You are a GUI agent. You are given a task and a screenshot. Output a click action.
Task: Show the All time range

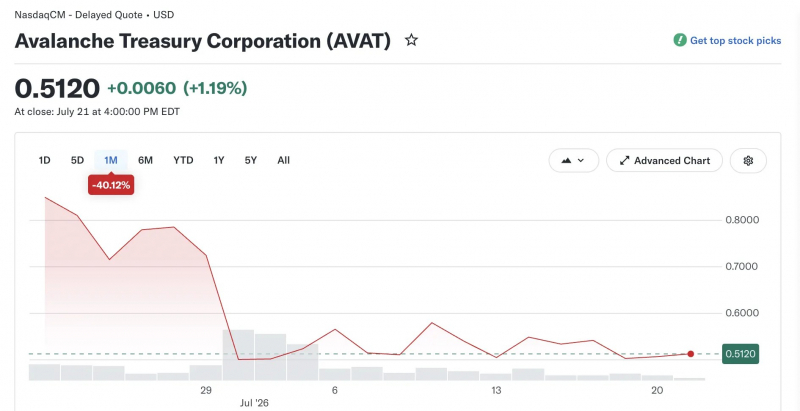tap(284, 160)
